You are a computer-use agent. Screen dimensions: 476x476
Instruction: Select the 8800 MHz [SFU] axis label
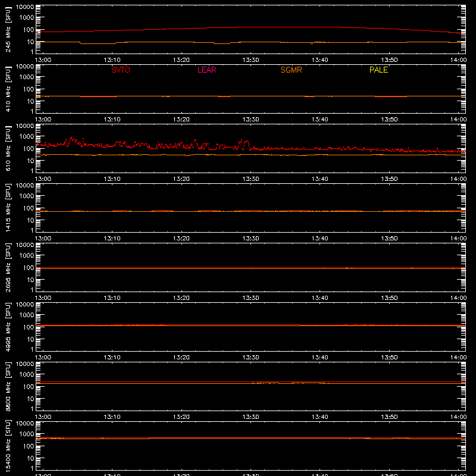pos(8,386)
